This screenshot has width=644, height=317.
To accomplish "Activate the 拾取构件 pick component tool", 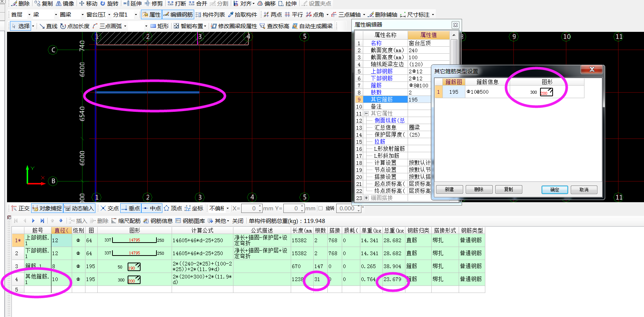I will [242, 14].
